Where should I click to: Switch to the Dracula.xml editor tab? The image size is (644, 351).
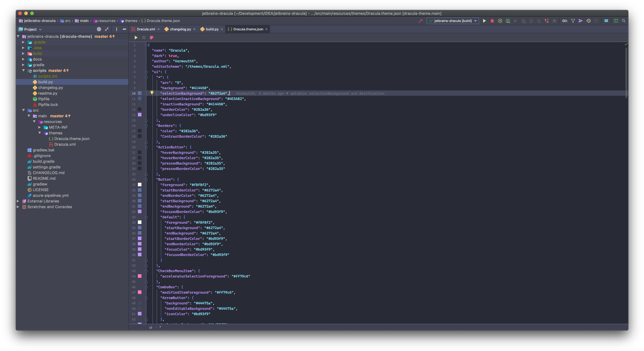pyautogui.click(x=146, y=29)
